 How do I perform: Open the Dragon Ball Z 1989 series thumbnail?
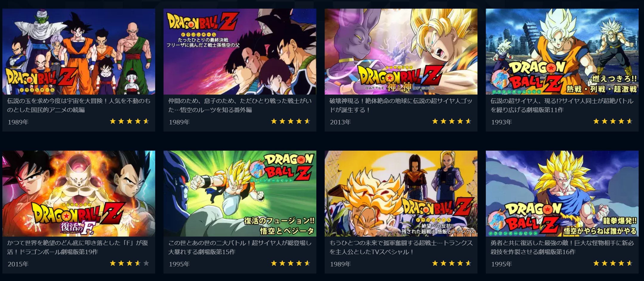79,52
